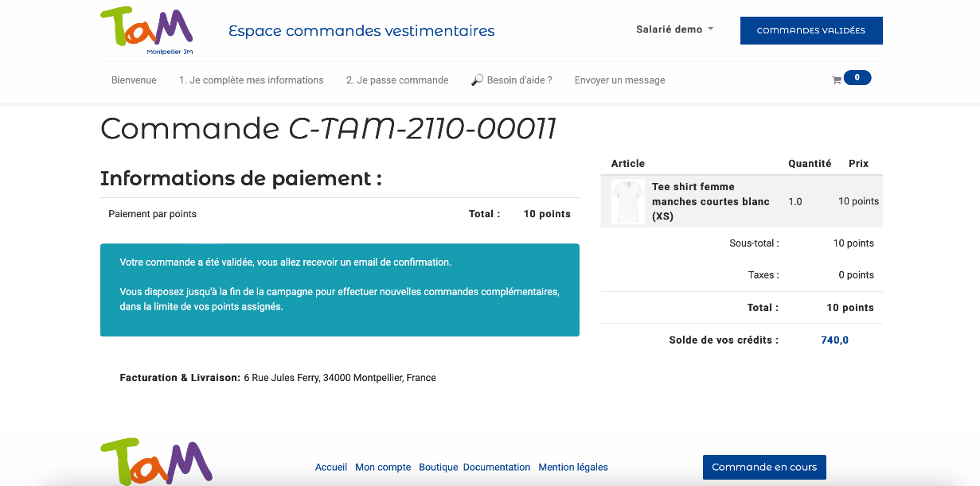Open the Accueil footer link
Viewport: 980px width, 486px height.
[x=330, y=468]
